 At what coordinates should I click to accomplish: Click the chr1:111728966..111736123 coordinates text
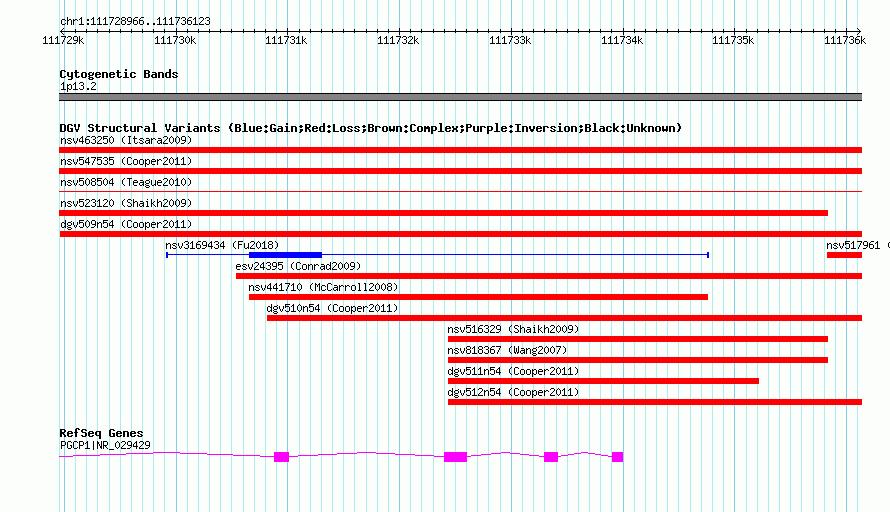pyautogui.click(x=135, y=21)
